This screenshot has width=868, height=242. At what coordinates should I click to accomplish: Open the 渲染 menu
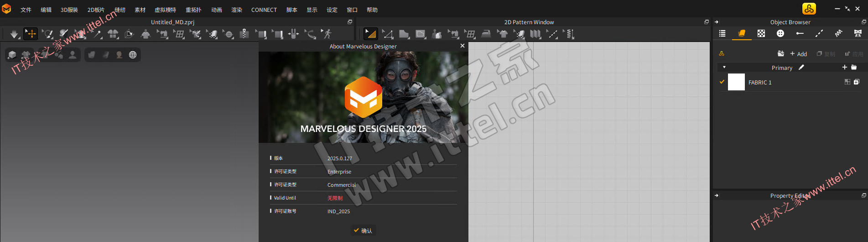(x=237, y=10)
